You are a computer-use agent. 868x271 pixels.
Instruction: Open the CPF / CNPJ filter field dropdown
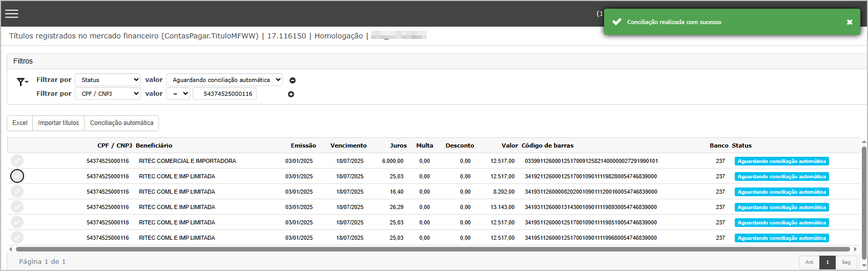tap(108, 94)
